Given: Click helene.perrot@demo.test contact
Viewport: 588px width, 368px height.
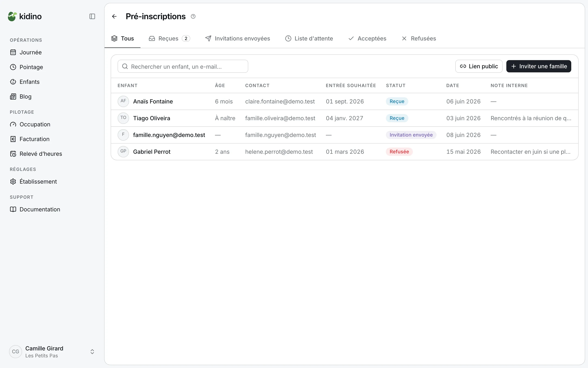Looking at the screenshot, I should [279, 152].
